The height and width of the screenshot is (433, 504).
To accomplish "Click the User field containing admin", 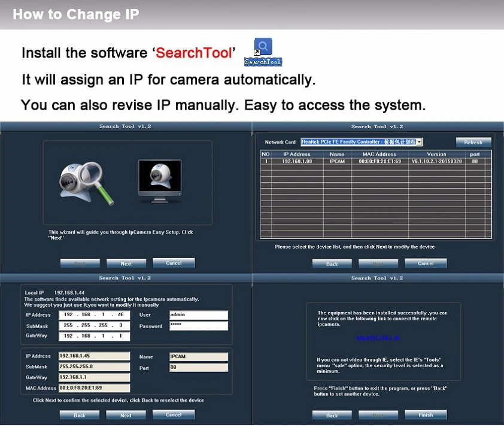I will 199,314.
